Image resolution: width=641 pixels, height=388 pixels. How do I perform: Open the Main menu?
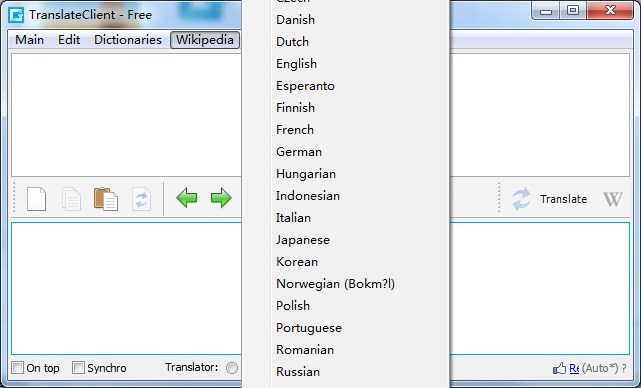pyautogui.click(x=29, y=40)
